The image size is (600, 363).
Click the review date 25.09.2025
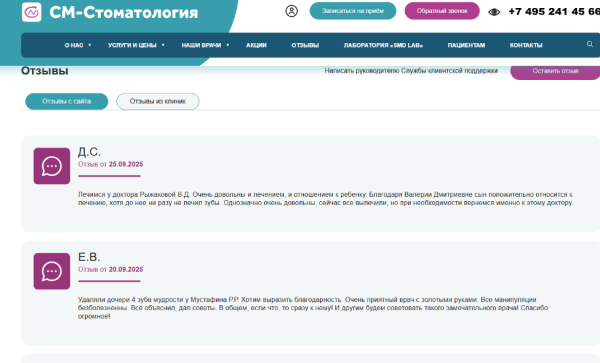coord(126,164)
